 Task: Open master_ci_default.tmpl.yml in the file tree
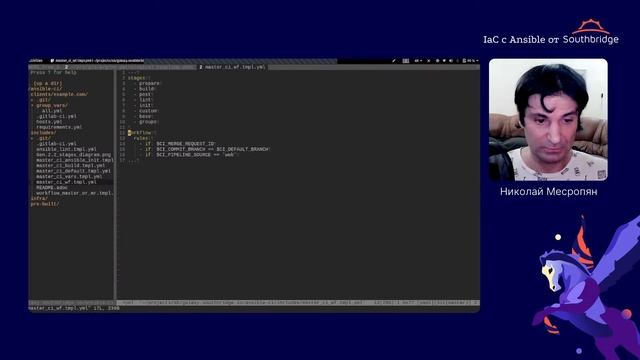click(73, 171)
